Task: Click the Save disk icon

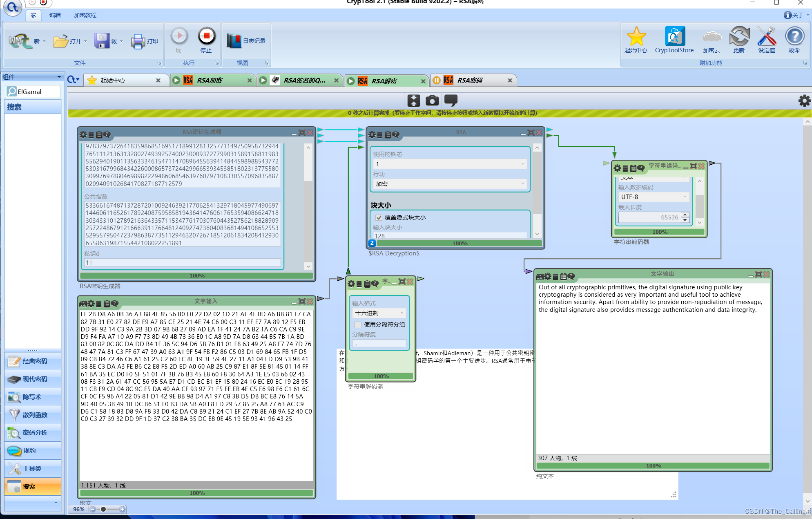Action: pyautogui.click(x=102, y=41)
